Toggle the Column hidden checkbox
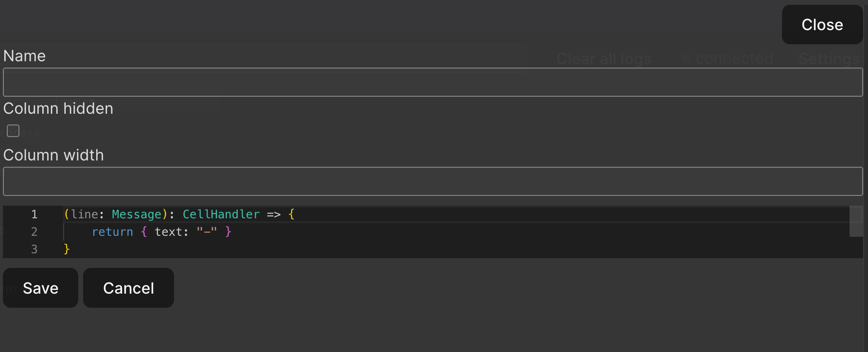868x352 pixels. (13, 131)
